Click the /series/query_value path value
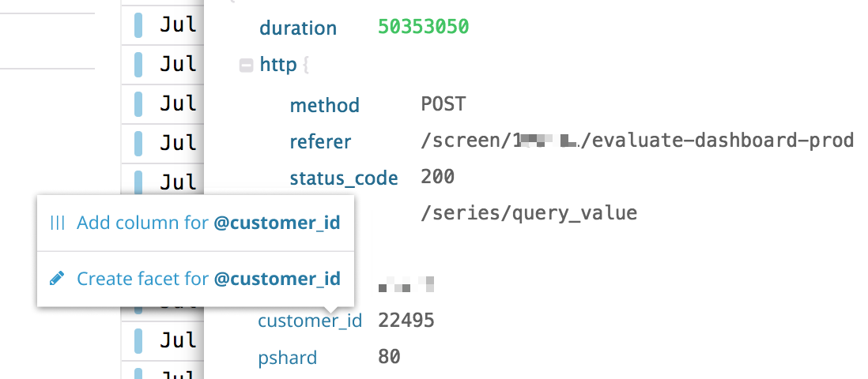 pyautogui.click(x=529, y=213)
